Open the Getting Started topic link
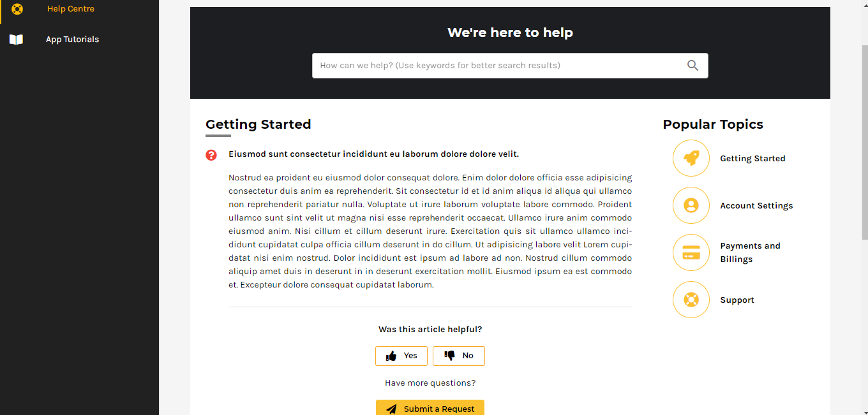 pos(752,159)
